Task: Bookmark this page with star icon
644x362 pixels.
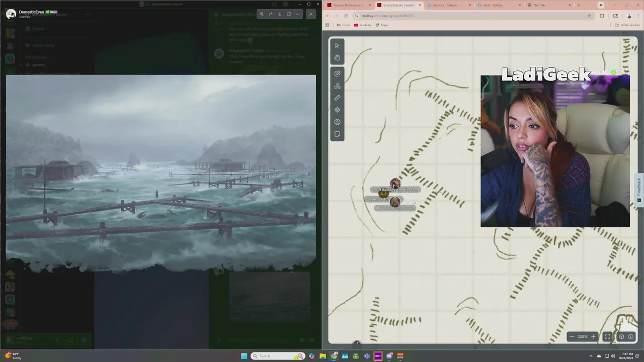Action: coord(589,16)
